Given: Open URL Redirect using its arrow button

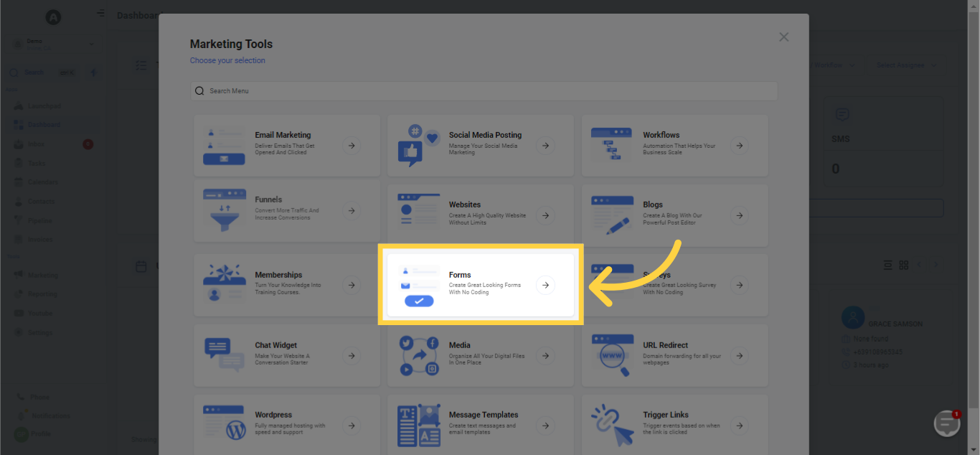Looking at the screenshot, I should pos(740,355).
